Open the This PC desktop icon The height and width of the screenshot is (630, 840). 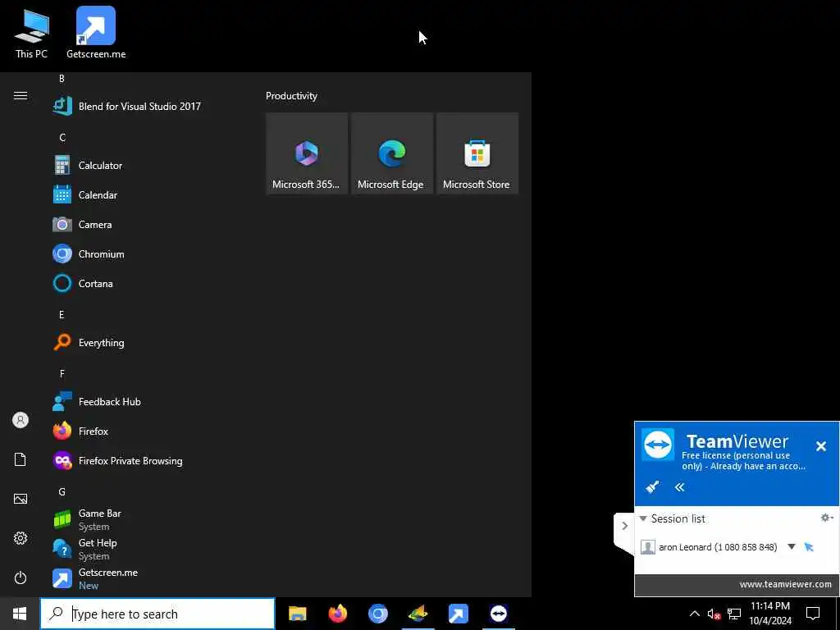point(31,33)
